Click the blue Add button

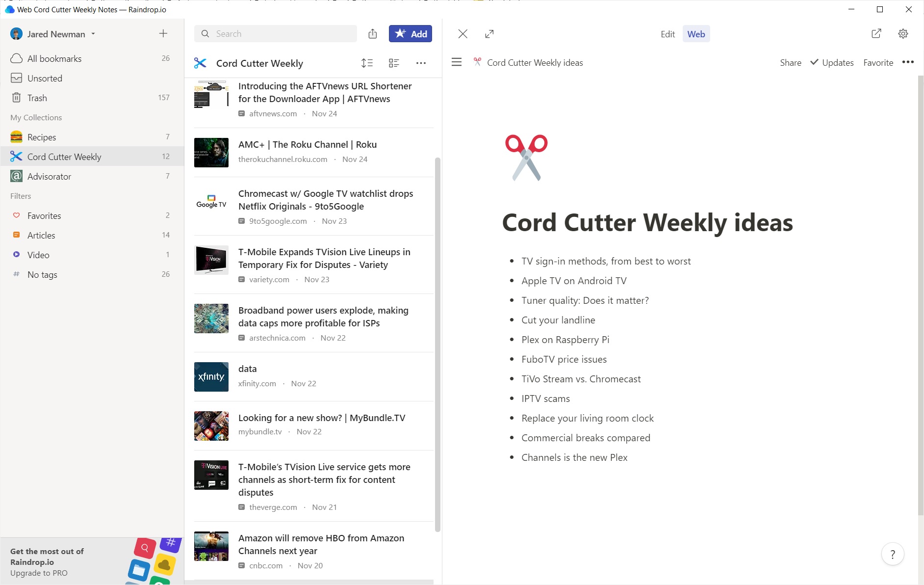[410, 33]
